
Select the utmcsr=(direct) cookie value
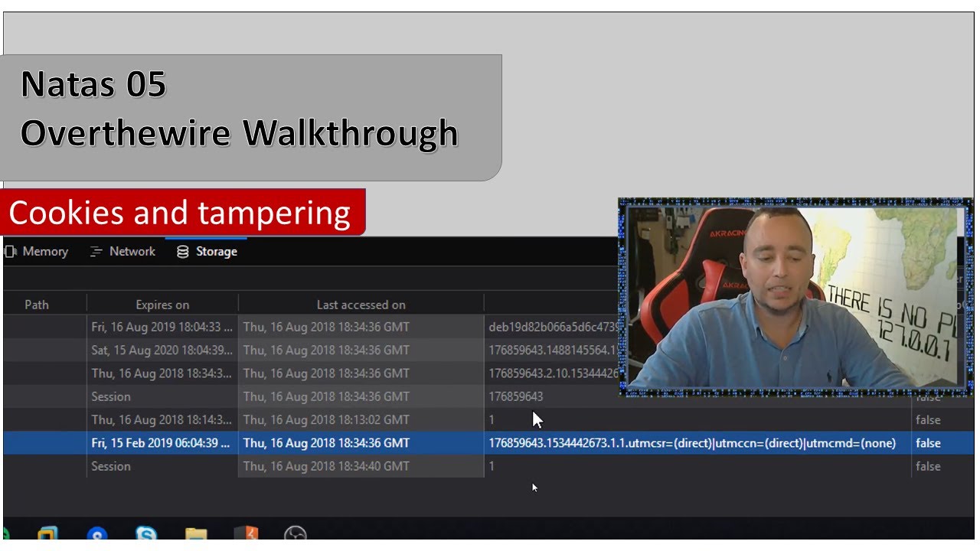692,443
